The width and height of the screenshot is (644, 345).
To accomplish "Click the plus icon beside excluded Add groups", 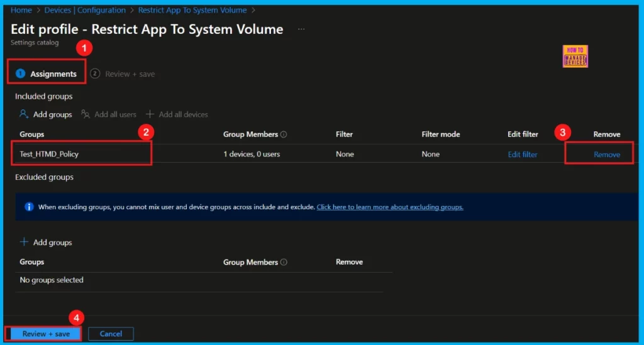I will point(25,242).
